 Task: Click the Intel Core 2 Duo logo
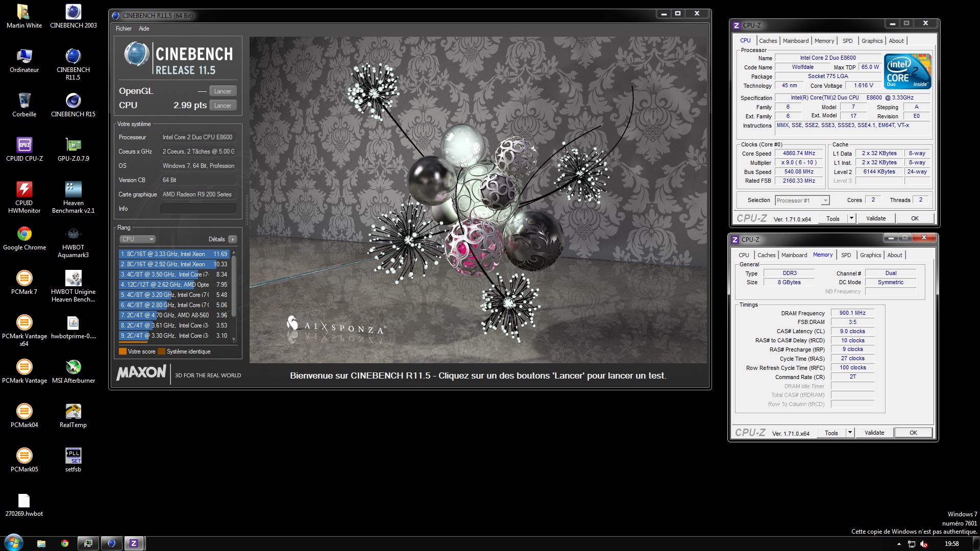[x=908, y=71]
